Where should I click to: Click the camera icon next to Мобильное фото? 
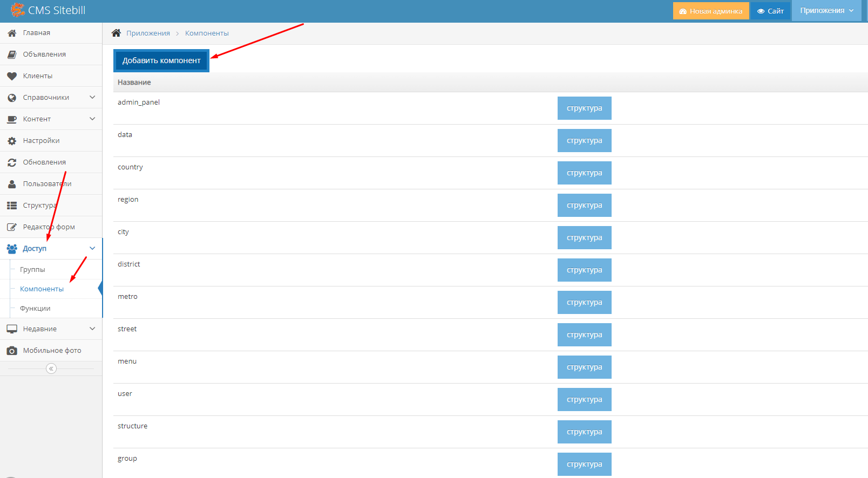(12, 351)
